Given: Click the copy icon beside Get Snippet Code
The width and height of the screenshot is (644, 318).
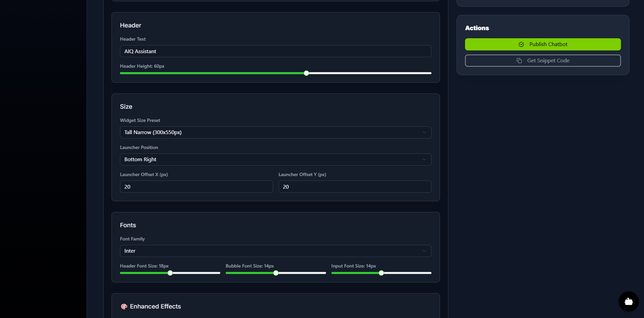Looking at the screenshot, I should coord(519,61).
